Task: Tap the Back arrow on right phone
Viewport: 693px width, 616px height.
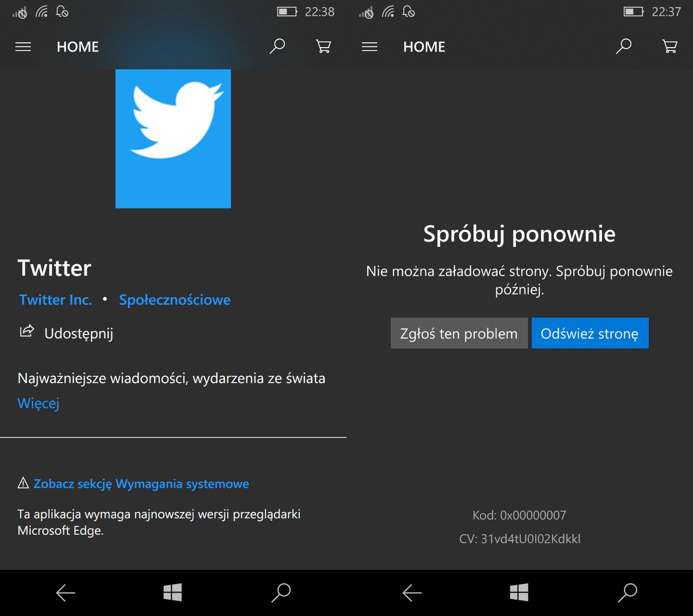Action: (412, 593)
